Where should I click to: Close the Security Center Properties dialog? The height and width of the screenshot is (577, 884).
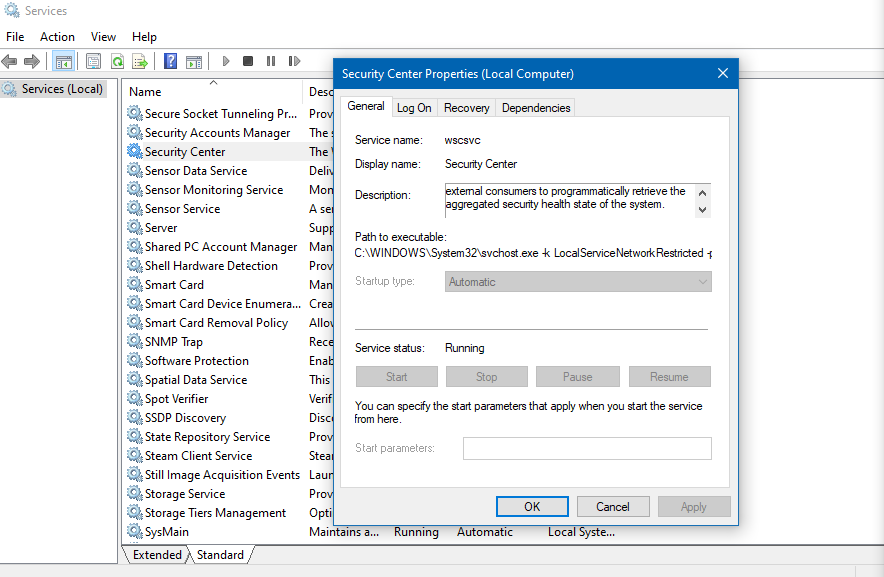tap(723, 73)
